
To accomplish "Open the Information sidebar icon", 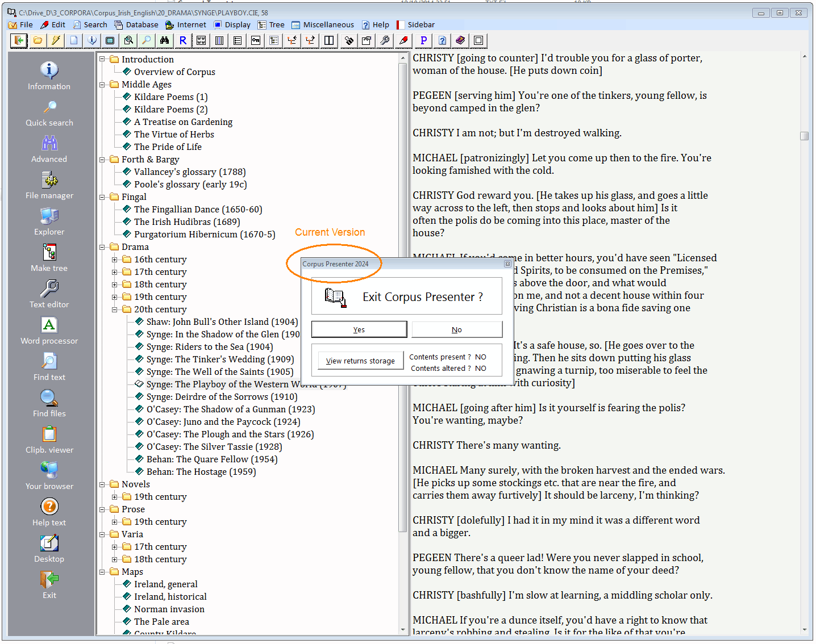I will click(x=49, y=70).
